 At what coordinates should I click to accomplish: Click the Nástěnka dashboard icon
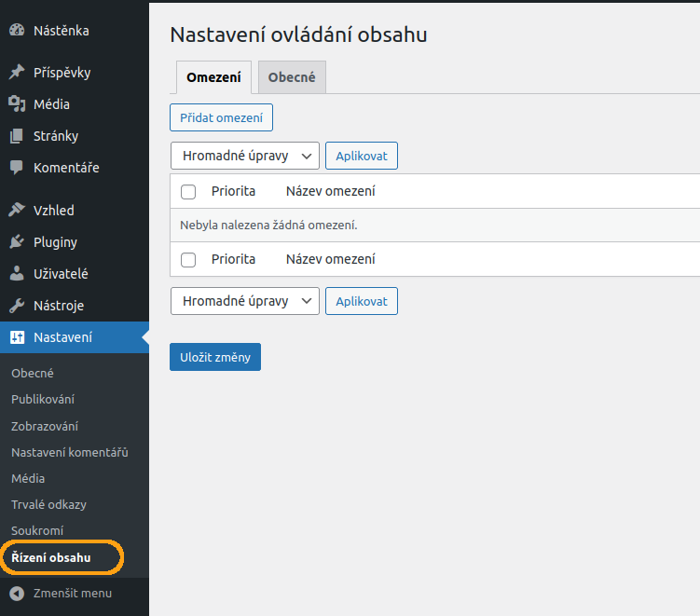click(17, 31)
